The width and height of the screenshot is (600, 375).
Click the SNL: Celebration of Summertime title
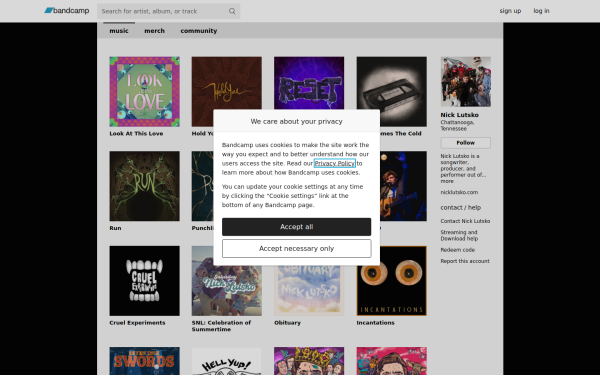(222, 326)
